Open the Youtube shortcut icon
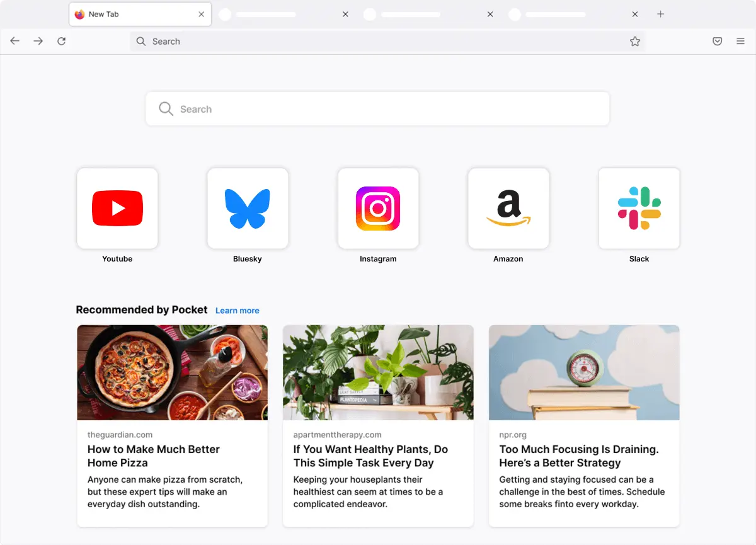Image resolution: width=756 pixels, height=545 pixels. coord(117,209)
